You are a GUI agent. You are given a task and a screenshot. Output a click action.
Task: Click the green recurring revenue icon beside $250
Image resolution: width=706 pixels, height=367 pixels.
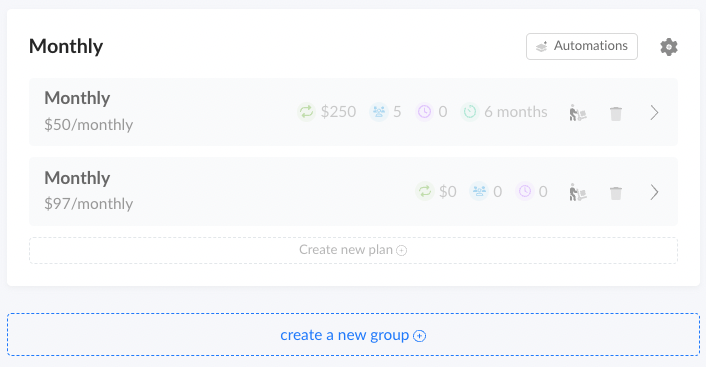point(306,112)
